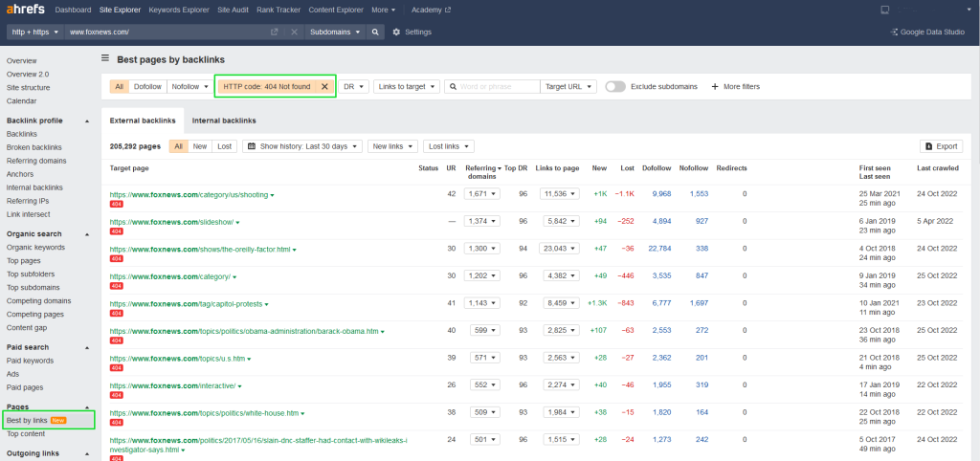The height and width of the screenshot is (461, 980).
Task: Open Subdomains mode dropdown
Action: 336,32
